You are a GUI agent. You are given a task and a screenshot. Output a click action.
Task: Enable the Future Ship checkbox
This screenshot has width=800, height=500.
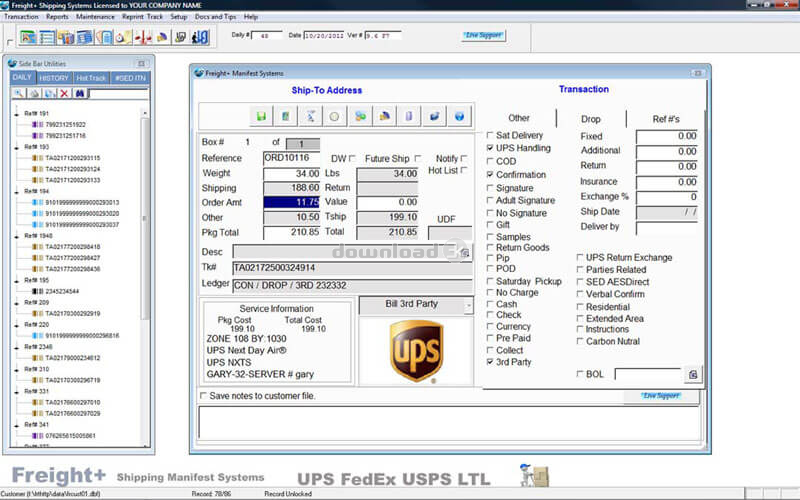pos(418,159)
